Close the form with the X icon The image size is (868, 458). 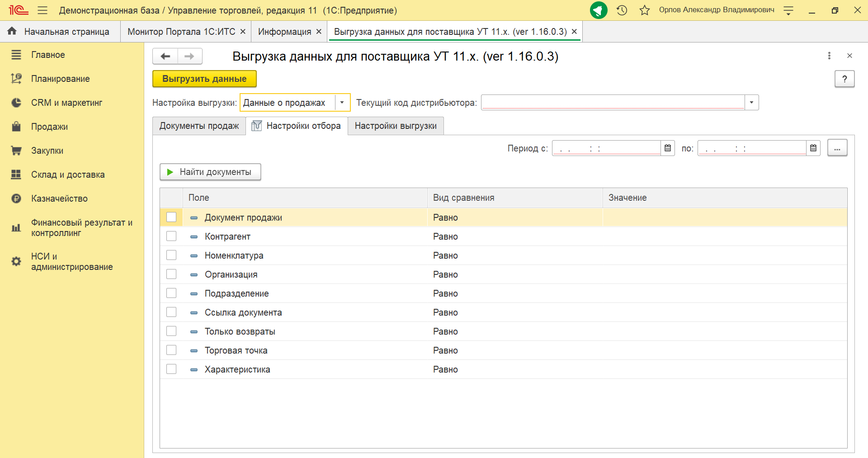[x=849, y=56]
